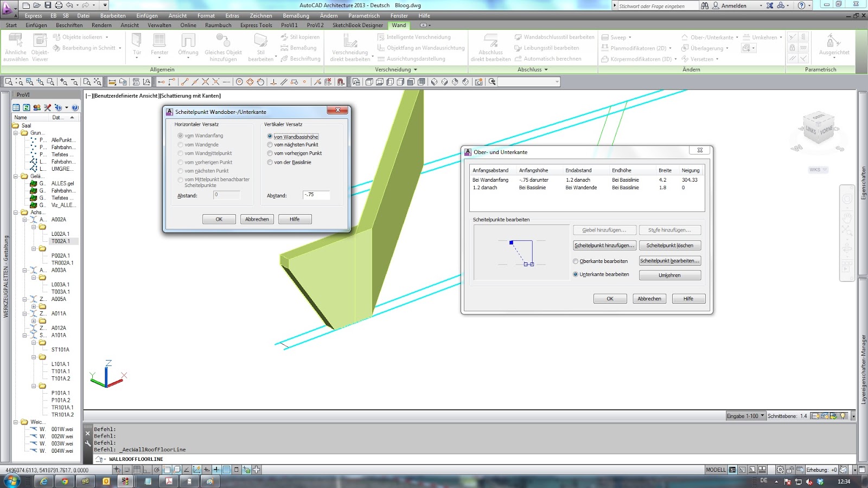The image size is (868, 488).
Task: Collapse the Weic... tree node
Action: [16, 422]
